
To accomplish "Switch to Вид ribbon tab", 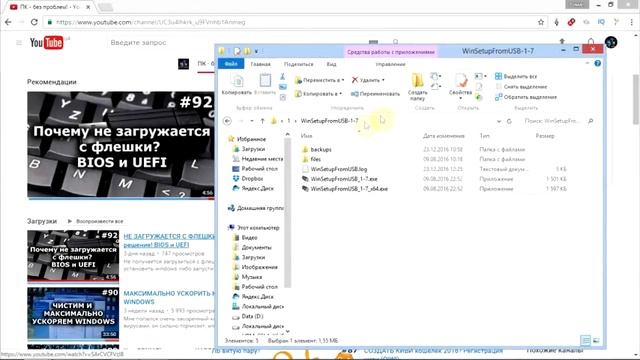I will click(x=331, y=64).
